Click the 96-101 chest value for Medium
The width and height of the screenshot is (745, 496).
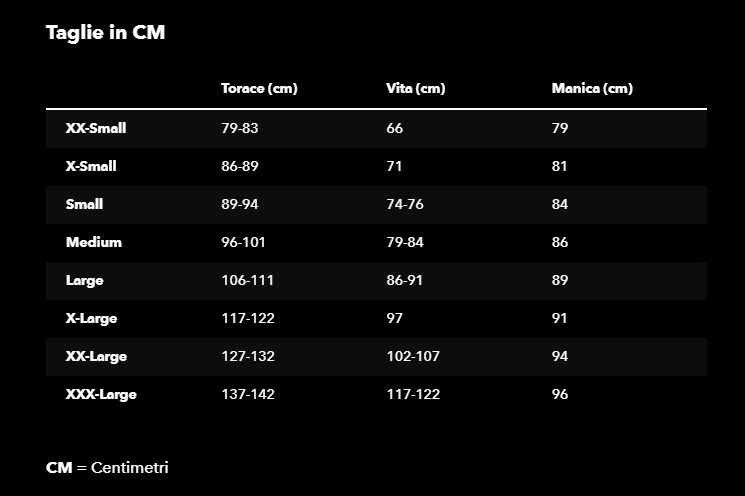(x=243, y=242)
